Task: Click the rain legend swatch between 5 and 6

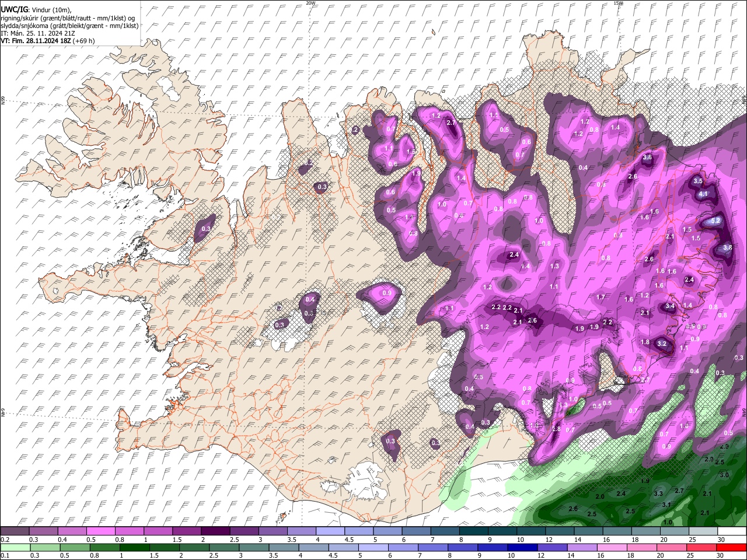Action: [x=373, y=547]
